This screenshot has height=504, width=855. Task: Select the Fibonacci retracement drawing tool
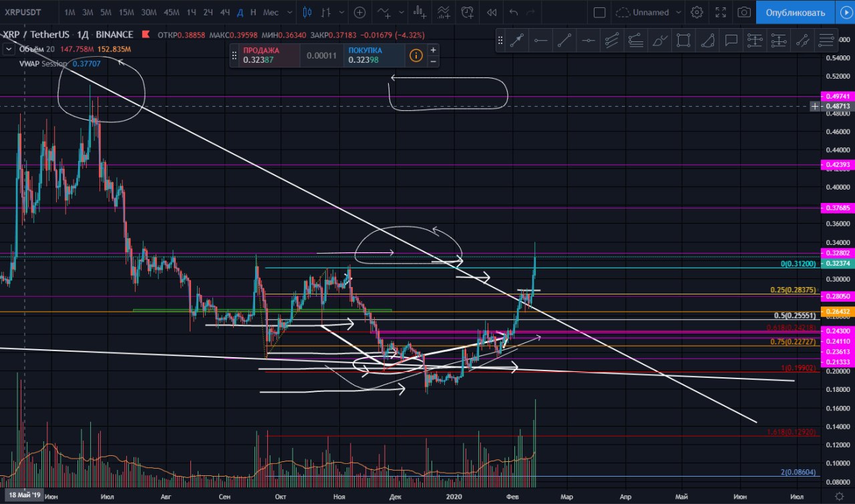[x=636, y=41]
